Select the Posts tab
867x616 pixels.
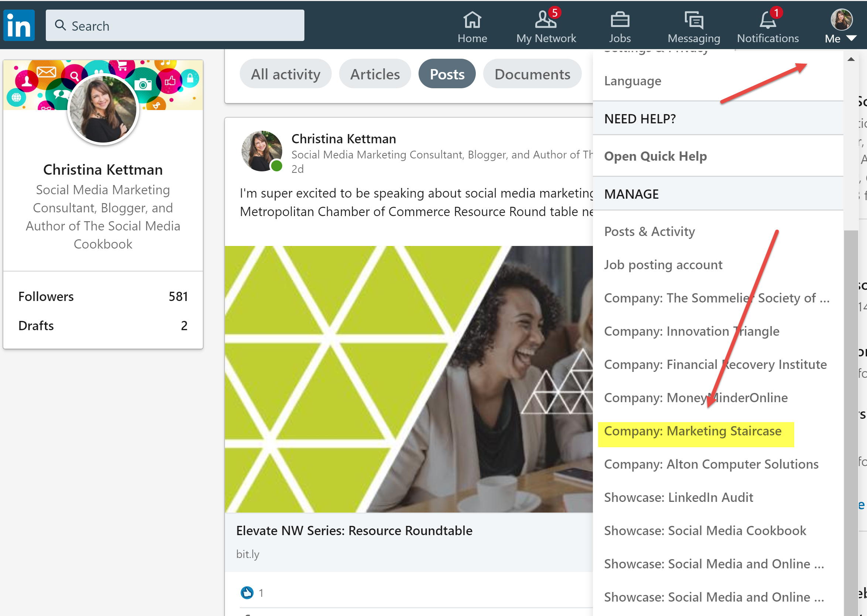pos(447,74)
